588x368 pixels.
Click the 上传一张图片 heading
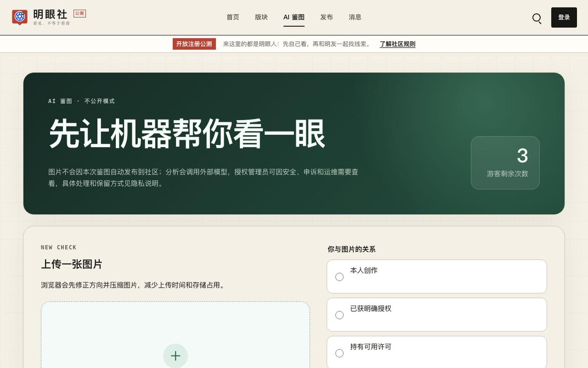click(x=71, y=264)
